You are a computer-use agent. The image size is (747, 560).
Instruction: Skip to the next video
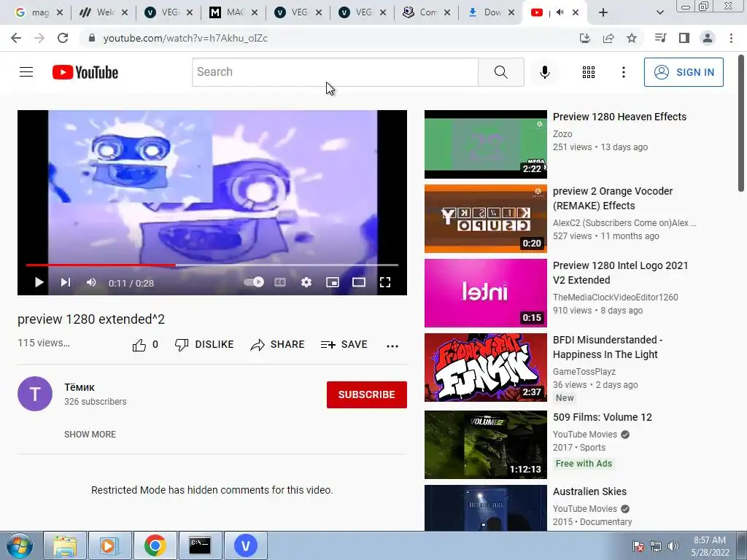tap(65, 282)
